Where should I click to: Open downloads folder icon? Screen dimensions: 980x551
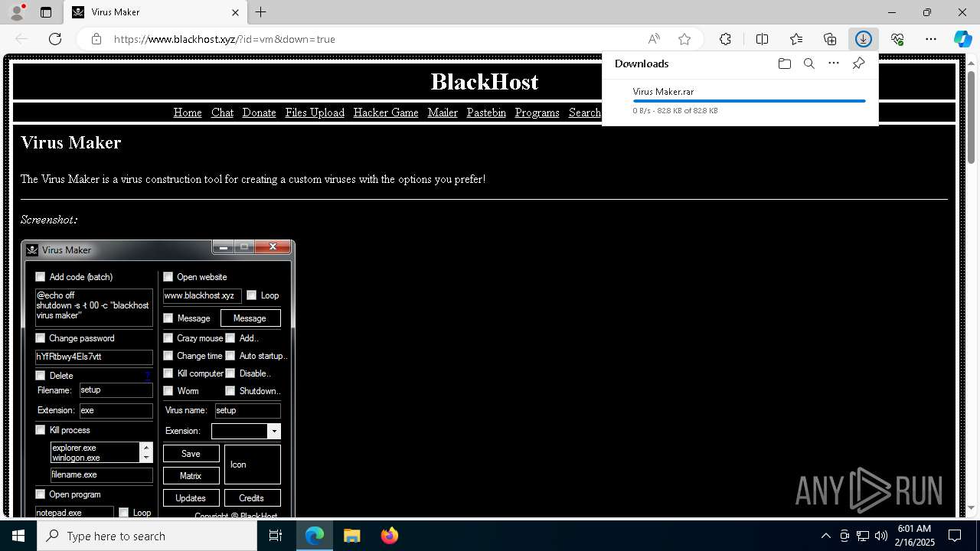[x=784, y=64]
